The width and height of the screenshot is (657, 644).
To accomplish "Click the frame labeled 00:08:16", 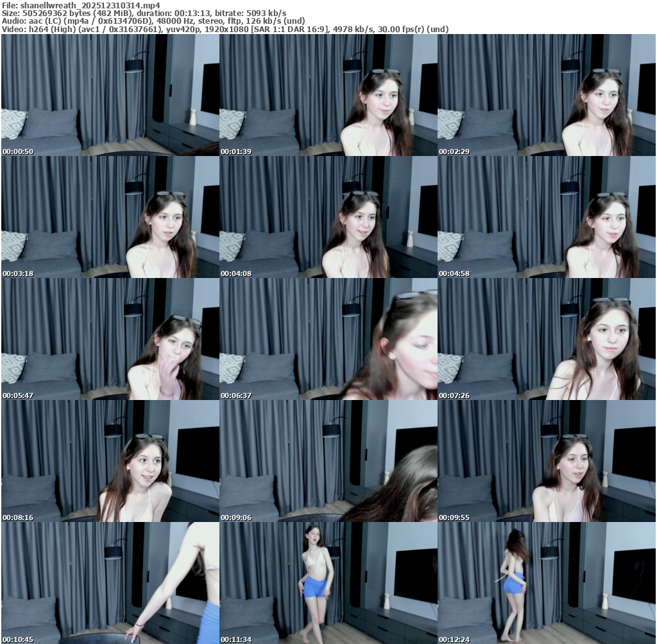I will coord(110,461).
